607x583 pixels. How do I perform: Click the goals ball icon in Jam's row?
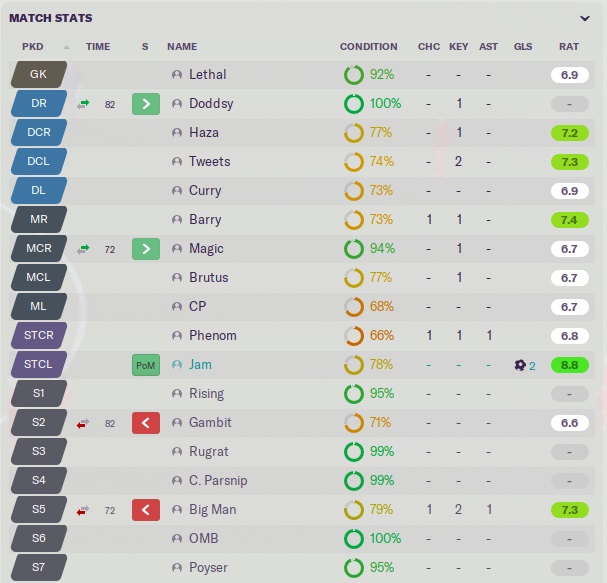(520, 365)
